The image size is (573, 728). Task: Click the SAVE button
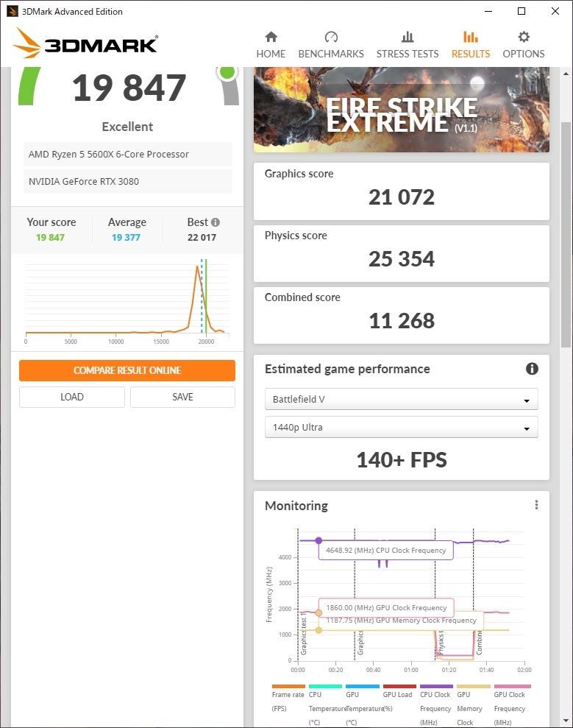pyautogui.click(x=183, y=397)
